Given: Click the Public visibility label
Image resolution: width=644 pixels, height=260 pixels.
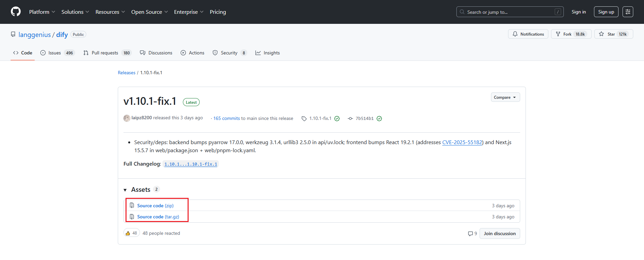Looking at the screenshot, I should (78, 35).
